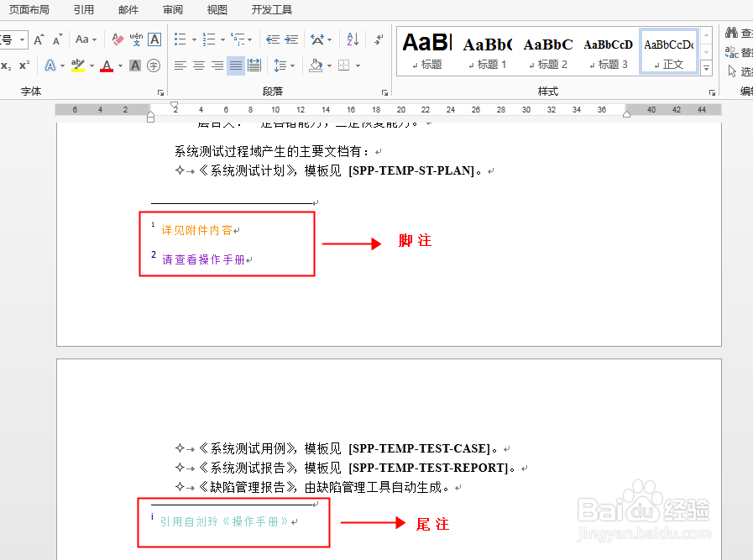
Task: Open the 视图 (View) tab
Action: pos(216,10)
